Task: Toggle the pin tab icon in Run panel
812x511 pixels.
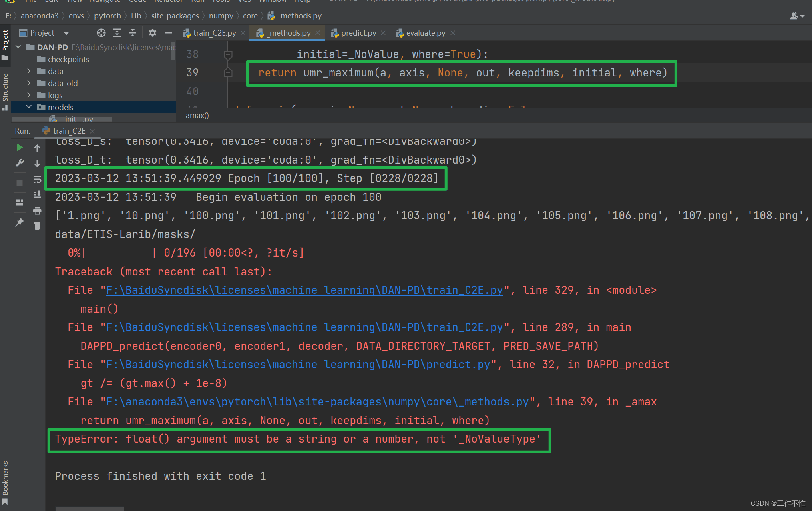Action: (x=19, y=222)
